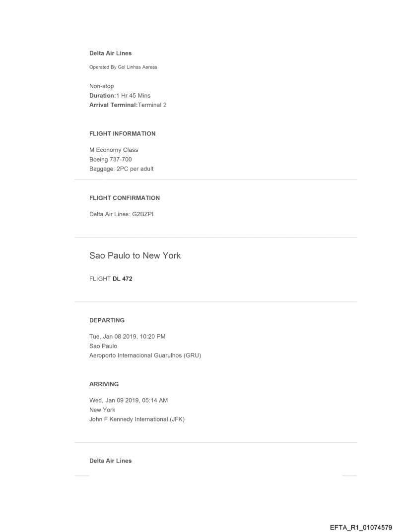Click the FLIGHT INFORMATION heading
This screenshot has width=405, height=532.
pyautogui.click(x=122, y=134)
